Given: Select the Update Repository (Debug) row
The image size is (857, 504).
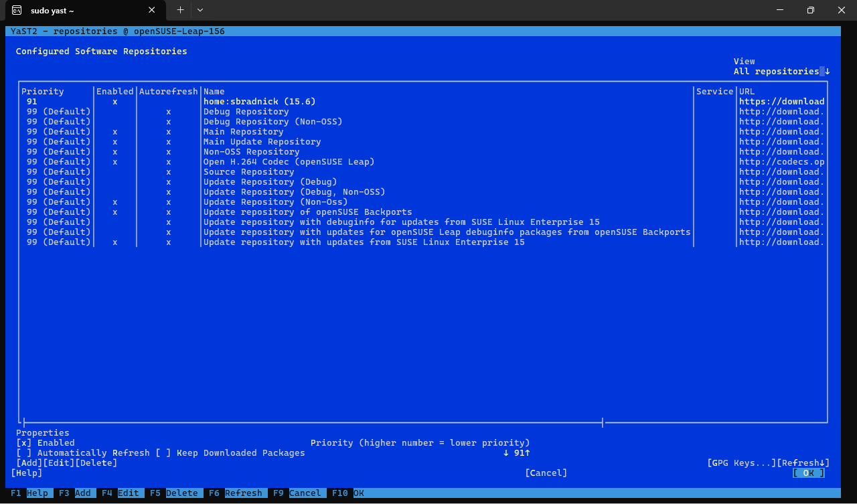Looking at the screenshot, I should tap(423, 182).
